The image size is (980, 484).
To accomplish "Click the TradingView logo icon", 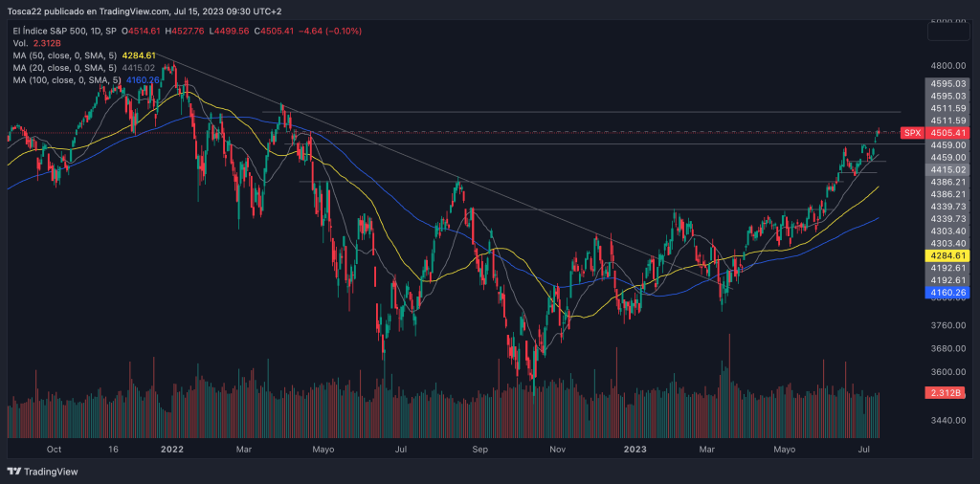I will coord(14,472).
